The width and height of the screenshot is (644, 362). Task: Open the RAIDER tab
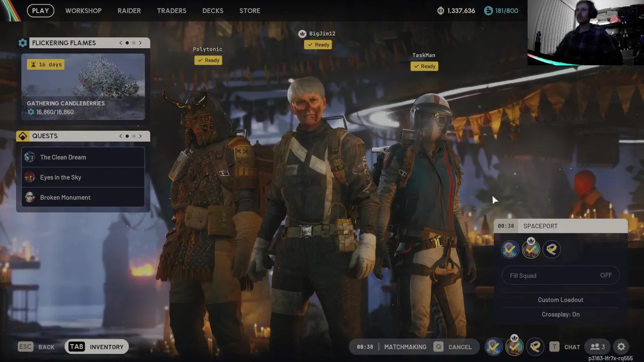click(x=129, y=11)
